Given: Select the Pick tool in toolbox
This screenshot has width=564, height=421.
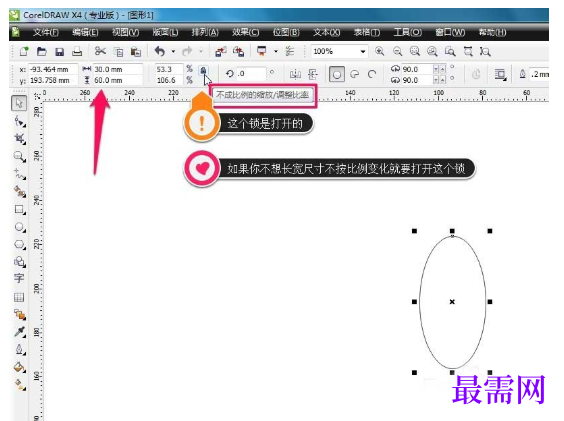Looking at the screenshot, I should click(19, 103).
